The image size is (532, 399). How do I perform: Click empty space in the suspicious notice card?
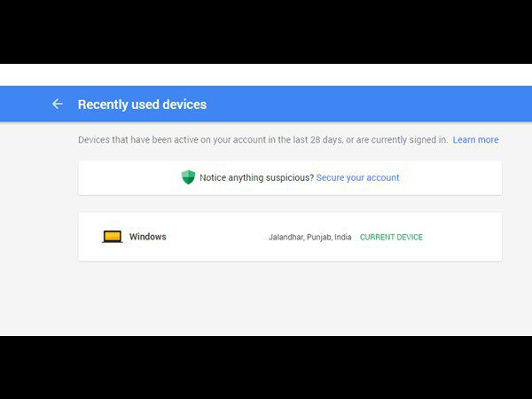tap(451, 178)
